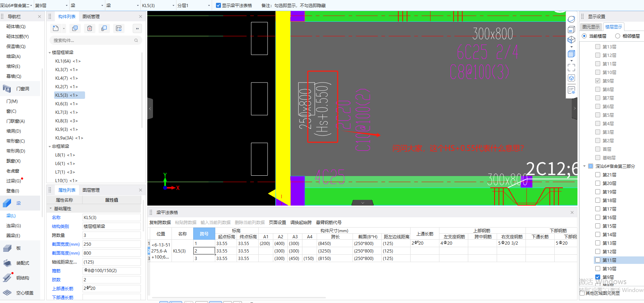Click the orbit view icon
The height and width of the screenshot is (303, 644).
click(x=571, y=19)
